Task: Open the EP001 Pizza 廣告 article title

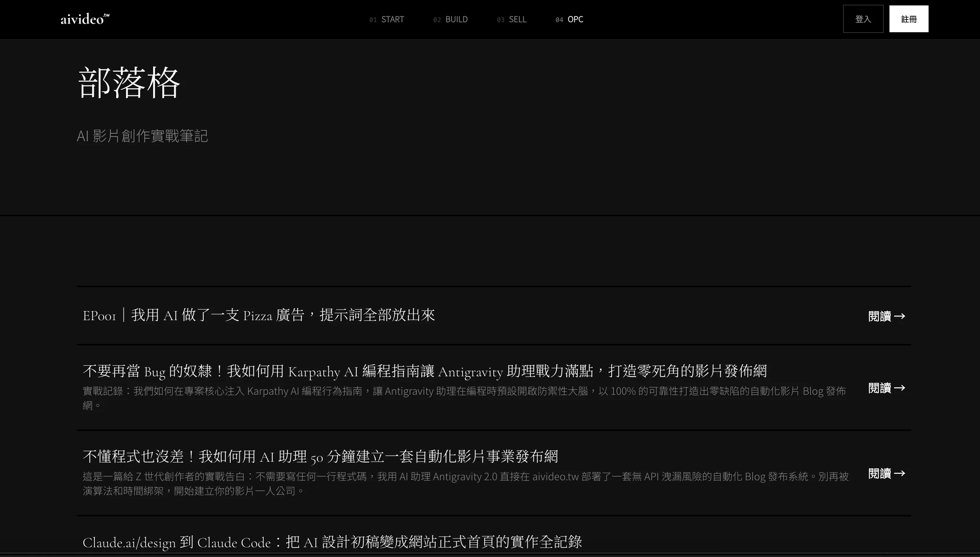Action: 259,315
